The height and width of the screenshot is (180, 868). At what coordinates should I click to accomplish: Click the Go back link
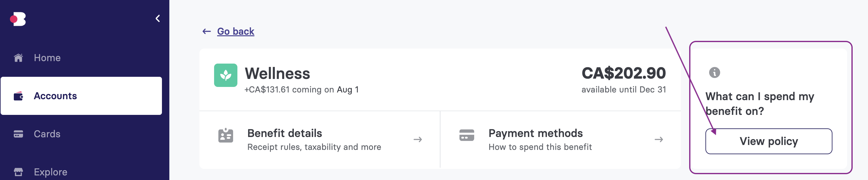click(236, 31)
